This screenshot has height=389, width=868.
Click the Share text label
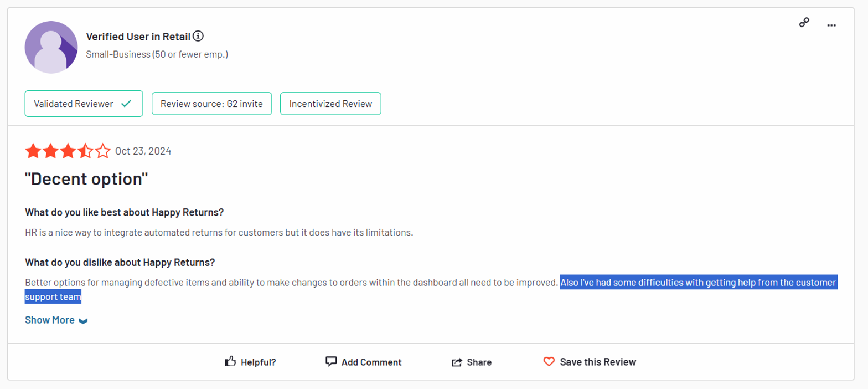point(479,362)
